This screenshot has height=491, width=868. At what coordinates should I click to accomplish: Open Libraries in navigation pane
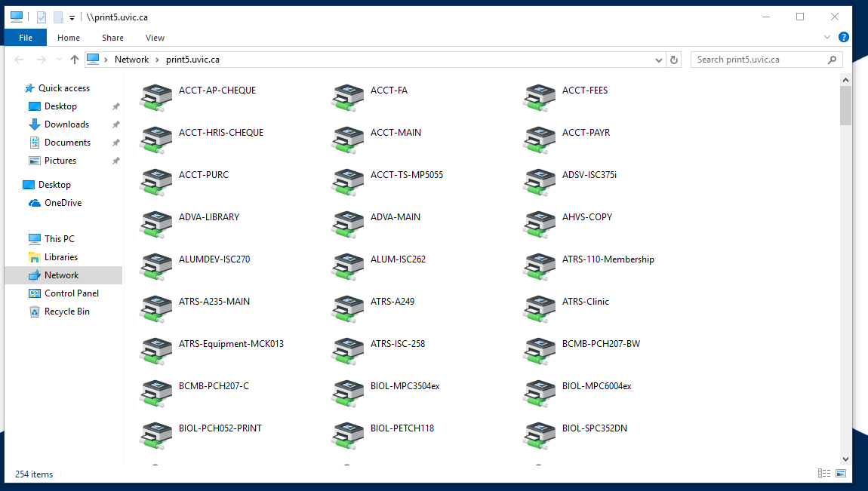coord(61,257)
